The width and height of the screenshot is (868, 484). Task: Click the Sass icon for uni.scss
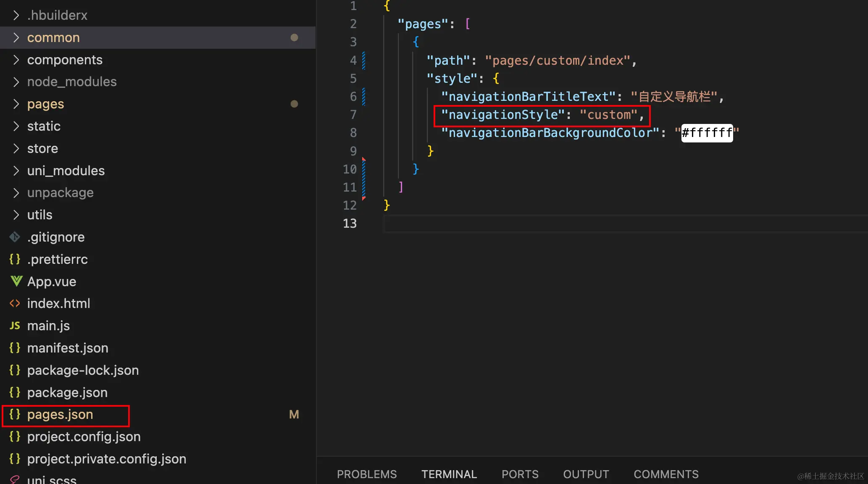coord(15,479)
